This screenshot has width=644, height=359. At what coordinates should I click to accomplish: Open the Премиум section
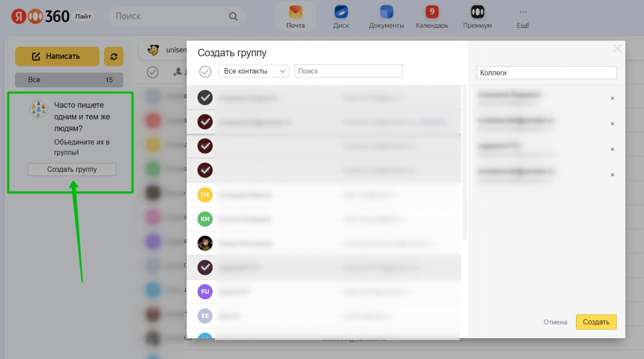coord(477,17)
